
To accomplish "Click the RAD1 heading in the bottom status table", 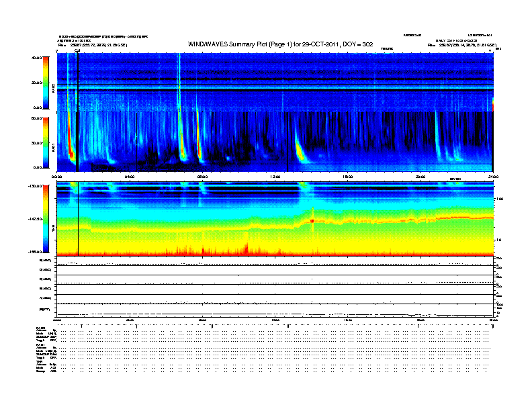I will [x=40, y=345].
